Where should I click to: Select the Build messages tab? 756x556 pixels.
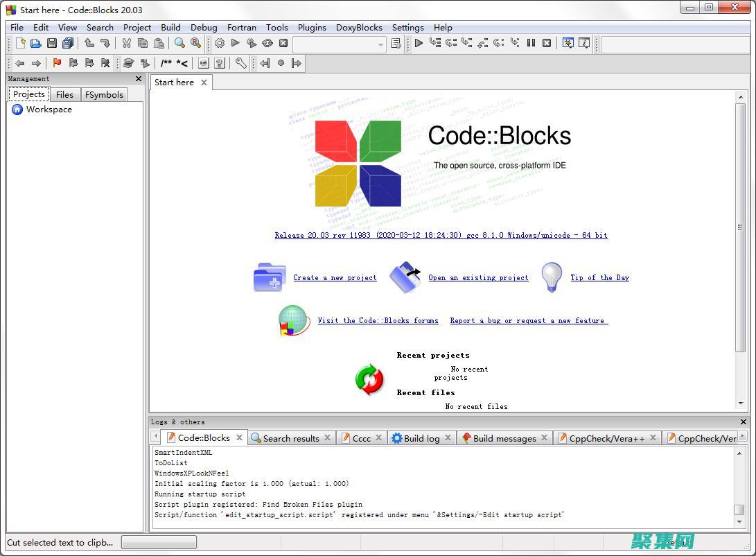[504, 438]
